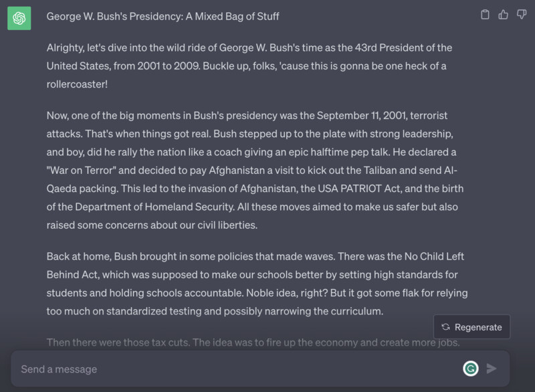Screen dimensions: 535x392
Task: Regenerate the response
Action: 472,327
